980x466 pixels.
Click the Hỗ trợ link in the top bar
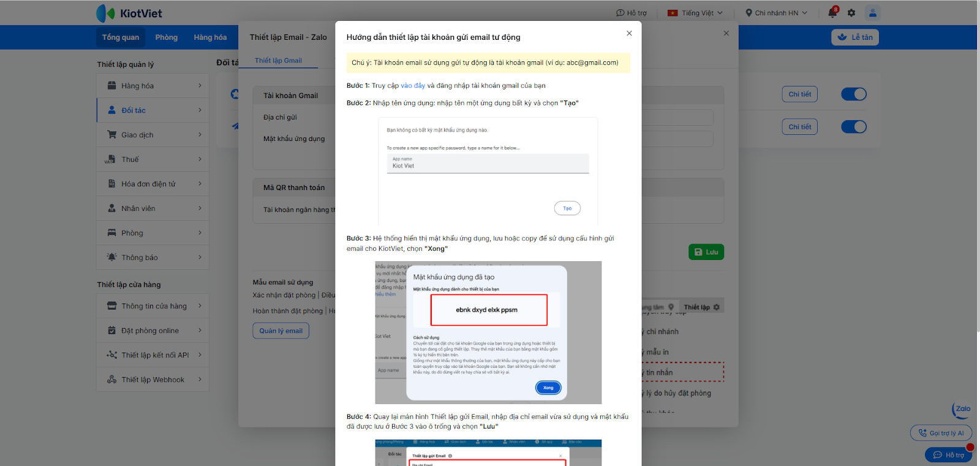pyautogui.click(x=631, y=13)
